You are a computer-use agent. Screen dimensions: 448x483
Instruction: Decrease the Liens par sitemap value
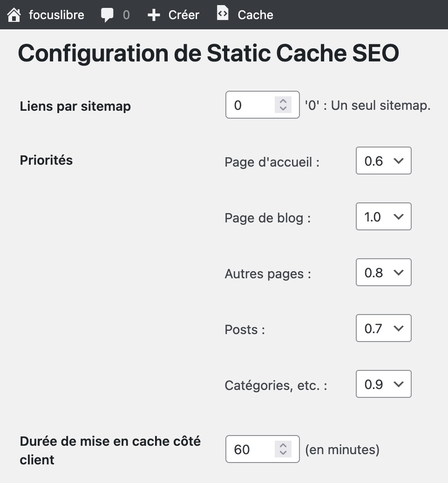283,109
